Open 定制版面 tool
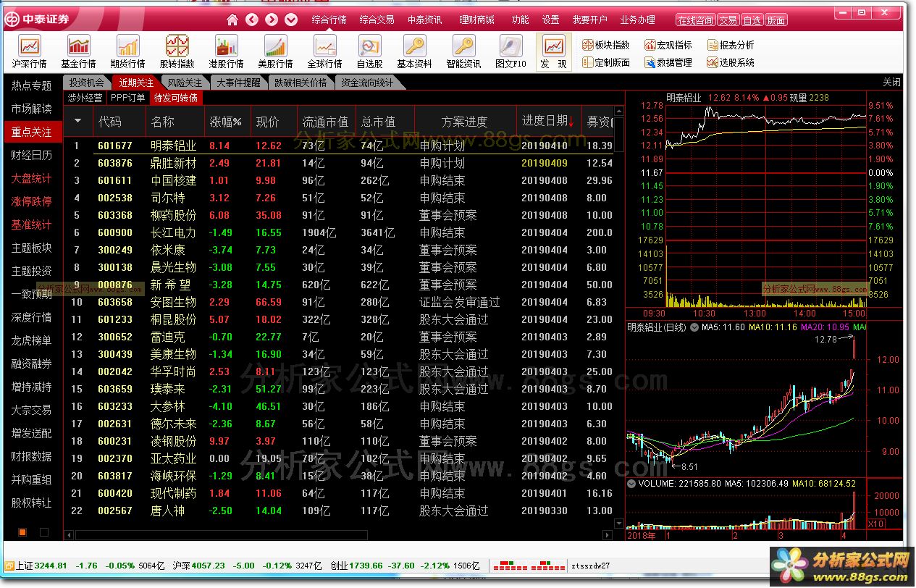This screenshot has width=916, height=588. pyautogui.click(x=606, y=62)
